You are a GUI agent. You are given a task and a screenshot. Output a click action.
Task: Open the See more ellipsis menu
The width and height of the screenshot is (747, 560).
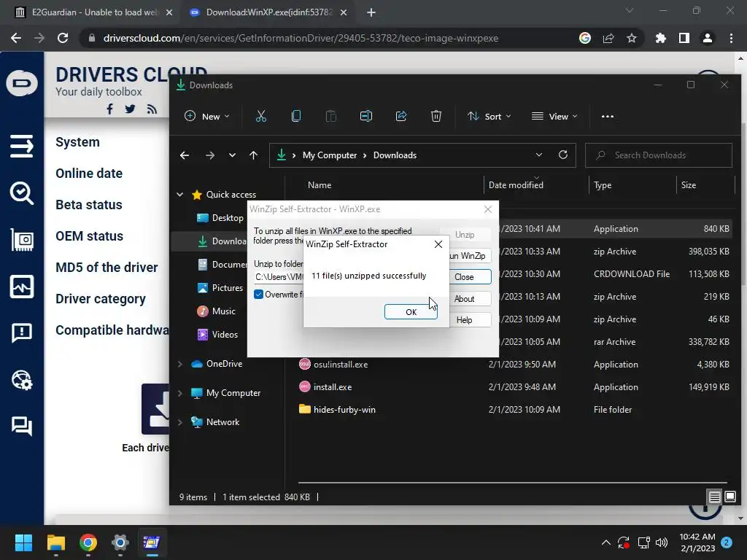point(608,116)
